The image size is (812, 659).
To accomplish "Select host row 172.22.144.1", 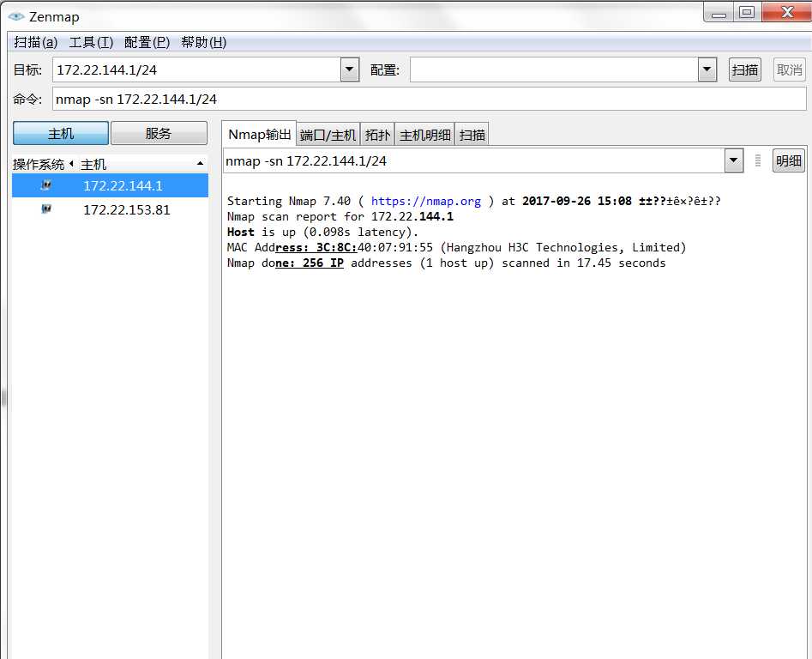I will click(x=110, y=185).
